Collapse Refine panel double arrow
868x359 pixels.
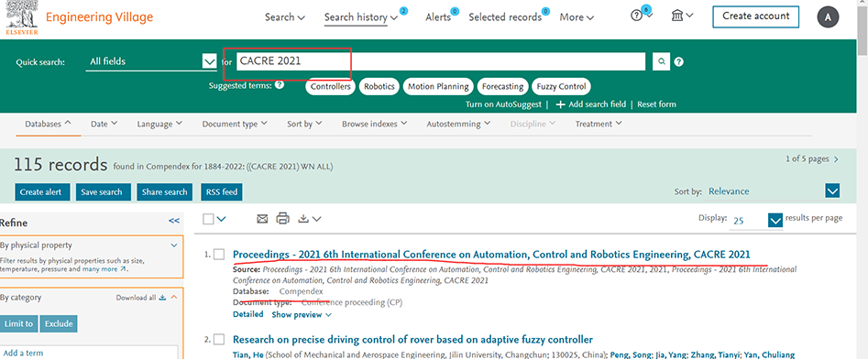[174, 221]
